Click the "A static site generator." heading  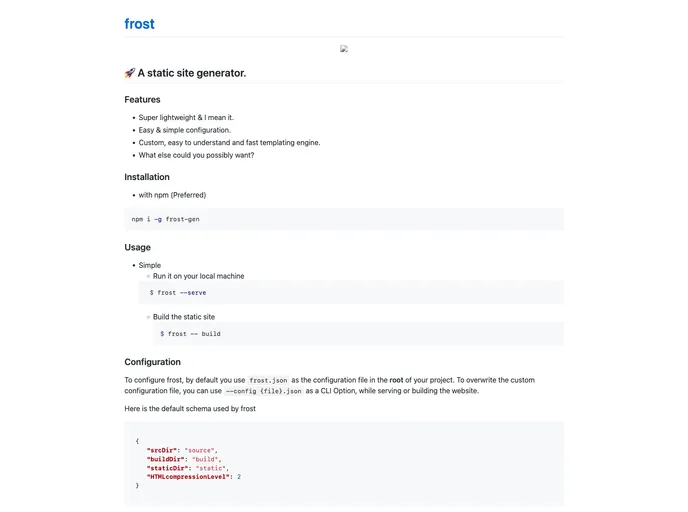192,73
